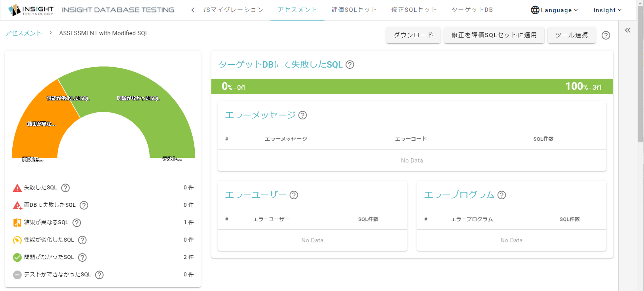Click help icon next to エラーメッセージ
This screenshot has width=644, height=291.
(x=303, y=115)
